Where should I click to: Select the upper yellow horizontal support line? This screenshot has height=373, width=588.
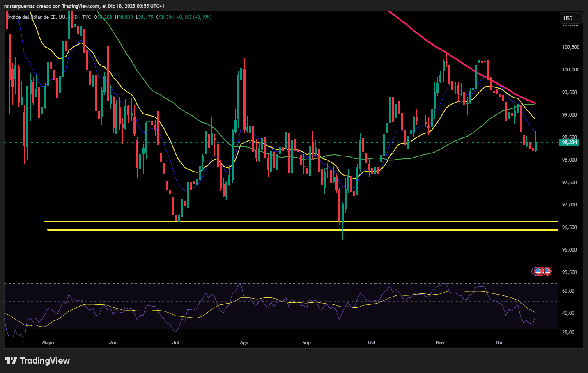point(301,222)
